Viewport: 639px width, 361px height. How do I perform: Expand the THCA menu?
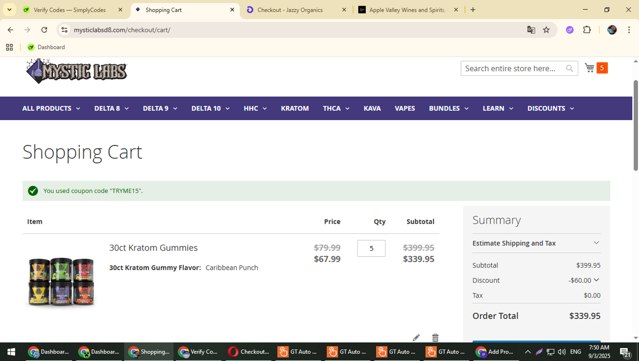(x=336, y=108)
